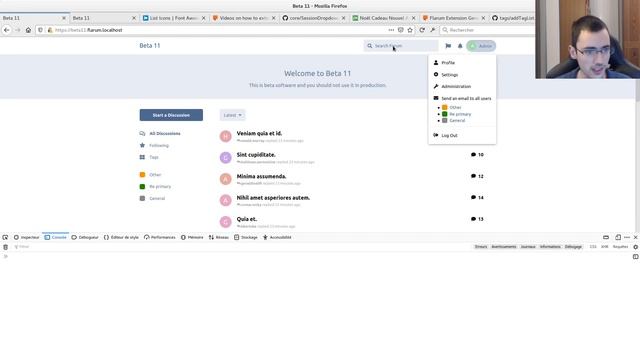
Task: Open the notifications bell
Action: 460,46
